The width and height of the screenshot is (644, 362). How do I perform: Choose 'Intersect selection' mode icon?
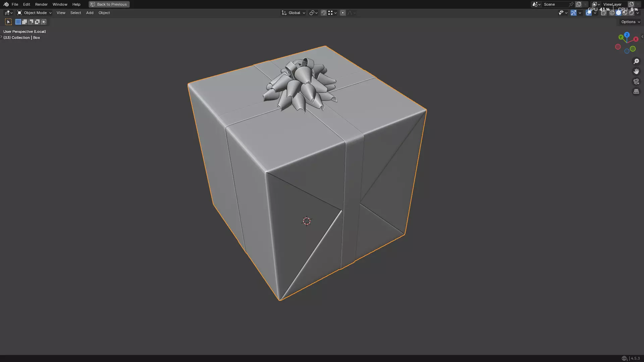coord(44,22)
